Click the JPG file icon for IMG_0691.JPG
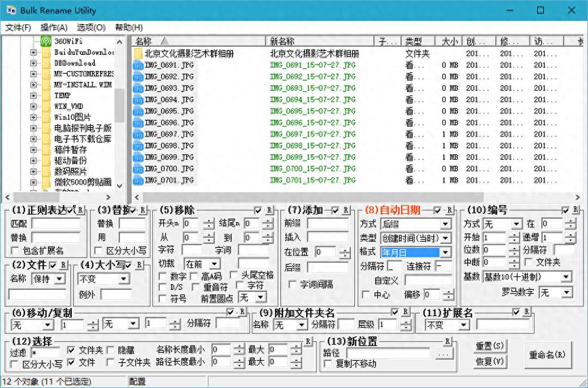This screenshot has height=388, width=588. point(138,66)
